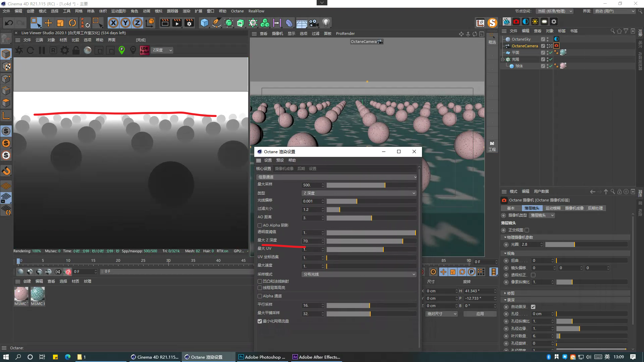Select OctaneCamera in object manager
Image resolution: width=644 pixels, height=362 pixels.
(x=525, y=46)
